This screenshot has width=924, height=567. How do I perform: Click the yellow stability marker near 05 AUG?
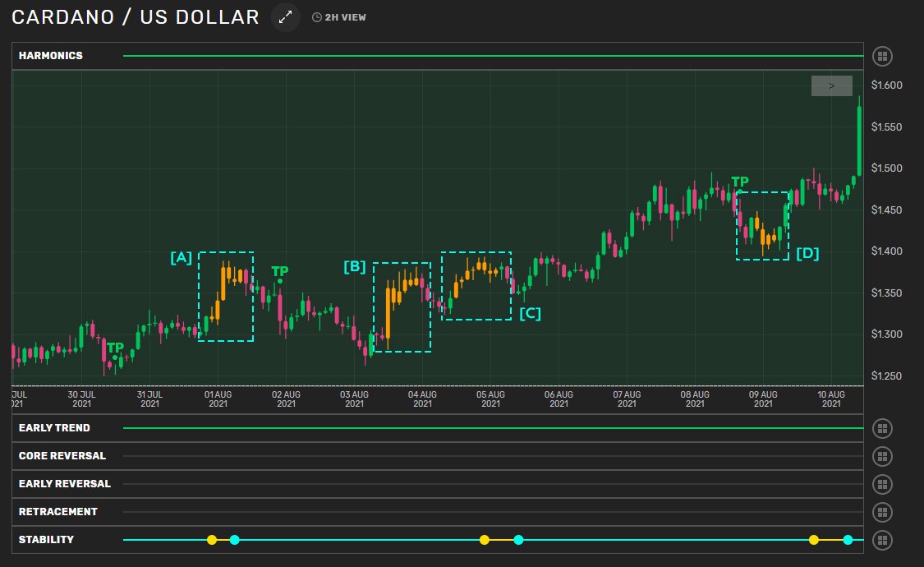tap(485, 540)
